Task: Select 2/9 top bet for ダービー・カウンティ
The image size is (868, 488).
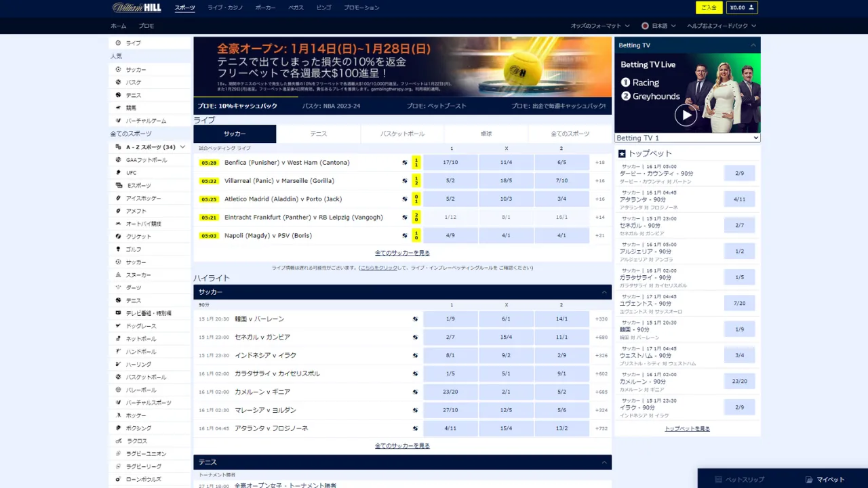Action: (x=739, y=174)
